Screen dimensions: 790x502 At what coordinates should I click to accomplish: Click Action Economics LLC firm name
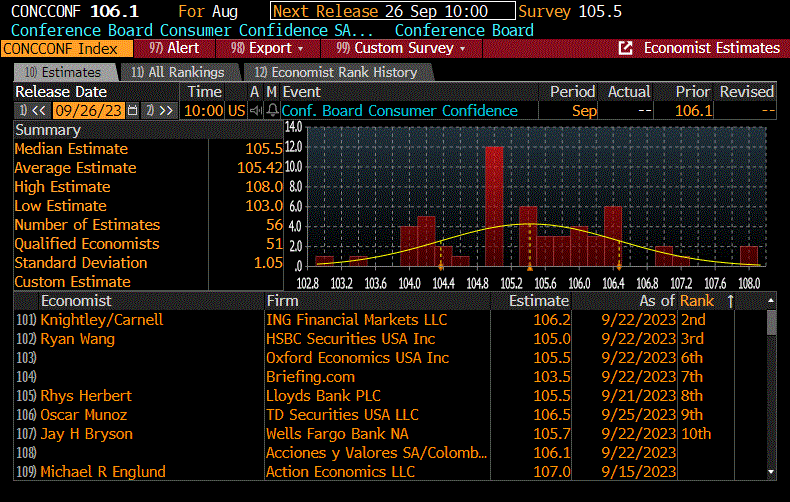341,472
